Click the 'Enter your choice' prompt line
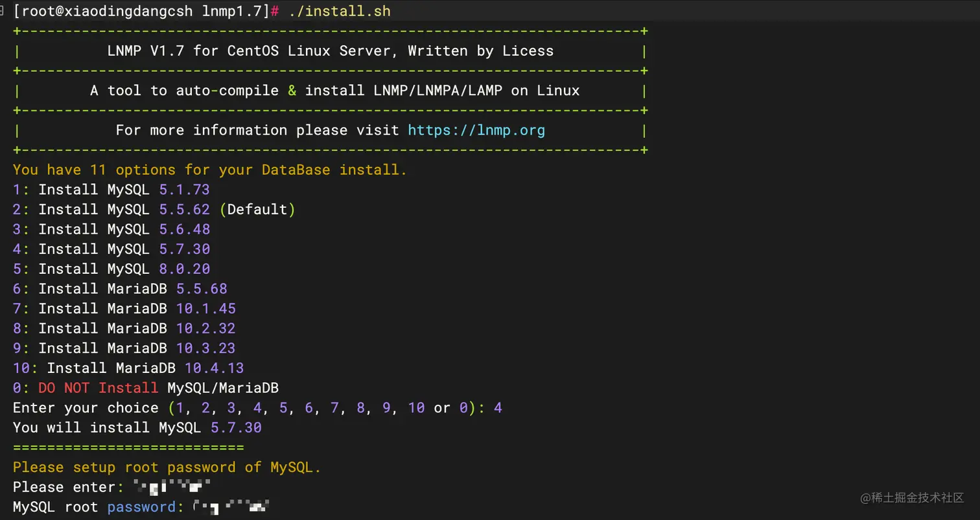 click(257, 408)
